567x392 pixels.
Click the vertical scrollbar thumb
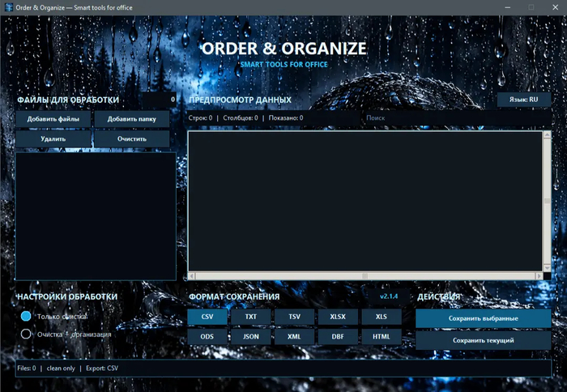click(x=547, y=201)
